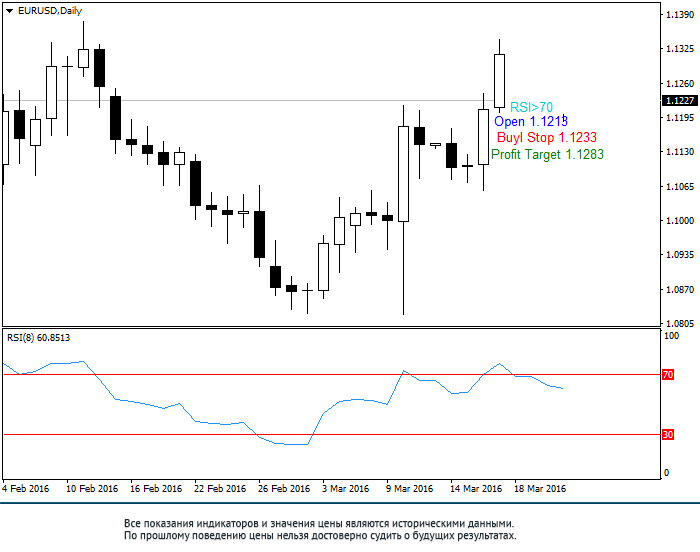700x552 pixels.
Task: Click the RSI(8) 60.8513 indicator label
Action: pos(38,338)
